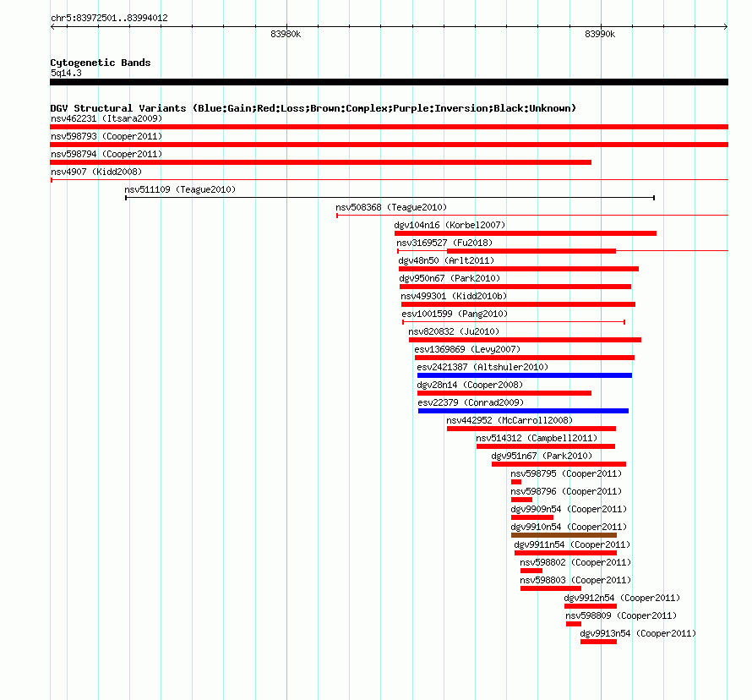Open the nsv508368 (Teague2010) label

(x=391, y=207)
